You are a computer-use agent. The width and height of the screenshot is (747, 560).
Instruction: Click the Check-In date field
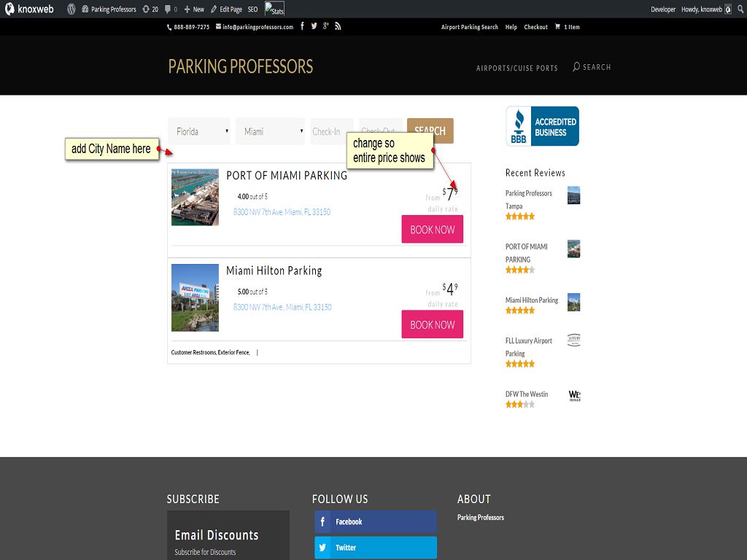pos(328,131)
